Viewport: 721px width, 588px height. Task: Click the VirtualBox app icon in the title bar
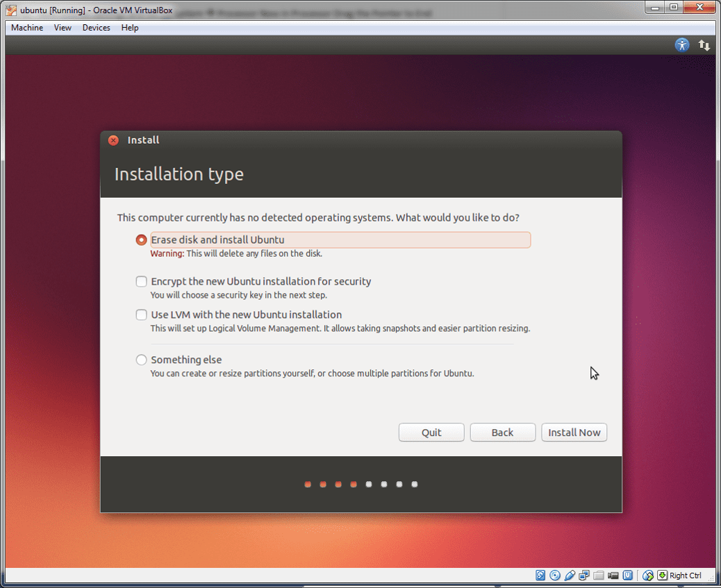(11, 10)
